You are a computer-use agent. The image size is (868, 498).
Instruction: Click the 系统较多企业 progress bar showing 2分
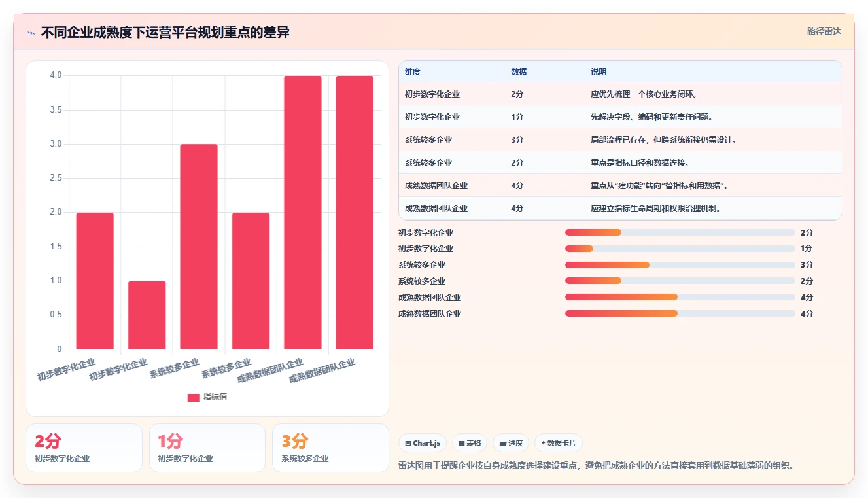pos(680,281)
